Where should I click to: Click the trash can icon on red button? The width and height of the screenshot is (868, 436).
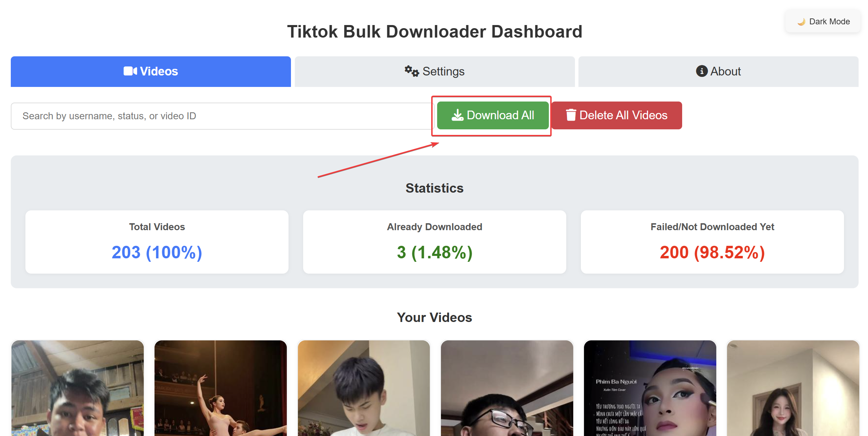571,115
